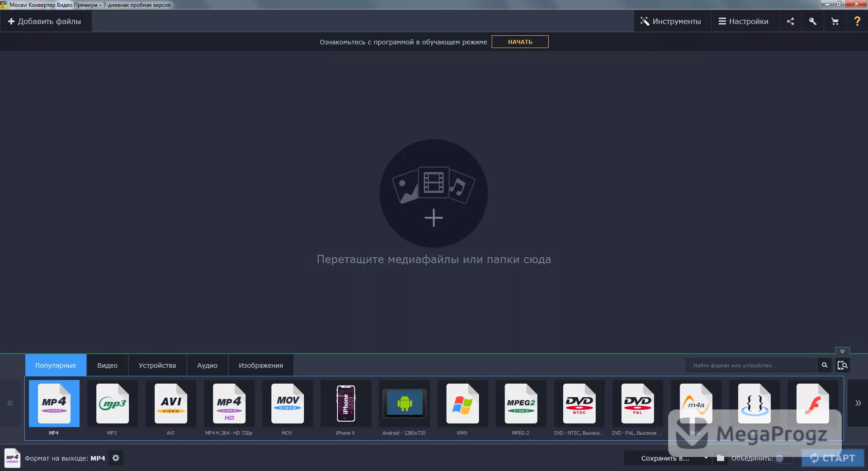The image size is (868, 471).
Task: Select the DVD PAL preset
Action: pos(637,404)
